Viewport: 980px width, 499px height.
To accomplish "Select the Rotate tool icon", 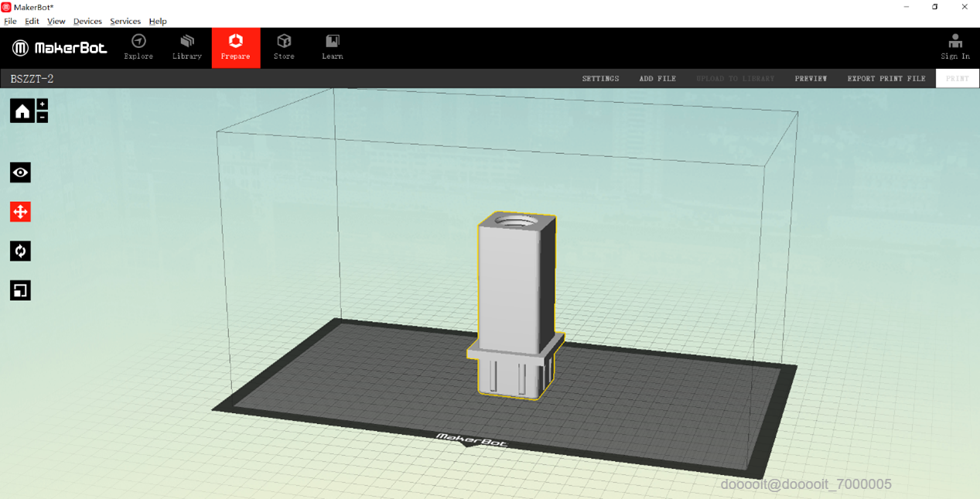I will (x=20, y=251).
